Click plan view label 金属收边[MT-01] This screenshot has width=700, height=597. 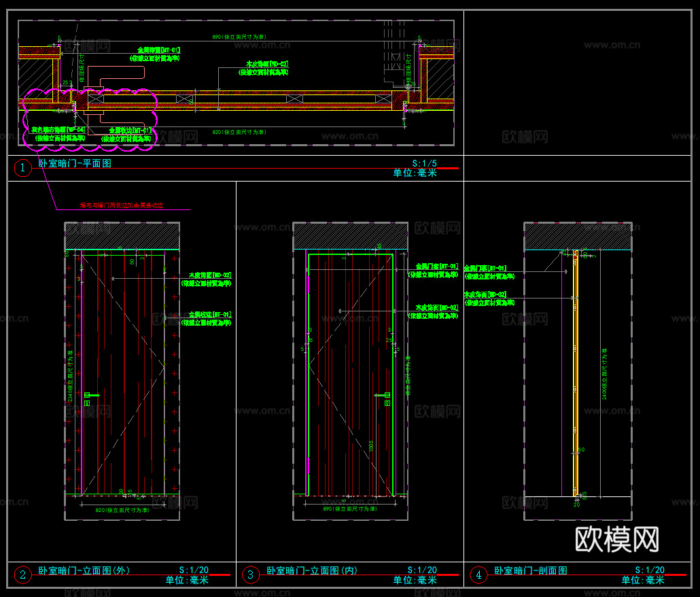click(x=130, y=131)
